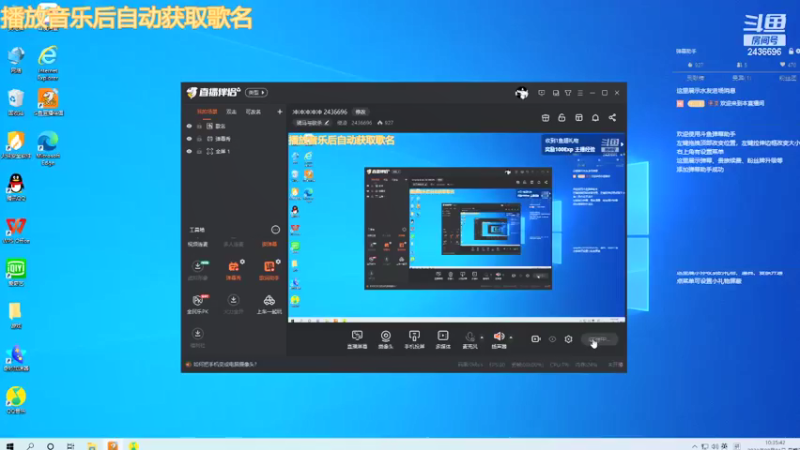Share the live room via share icon
Image resolution: width=800 pixels, height=450 pixels.
pos(612,118)
